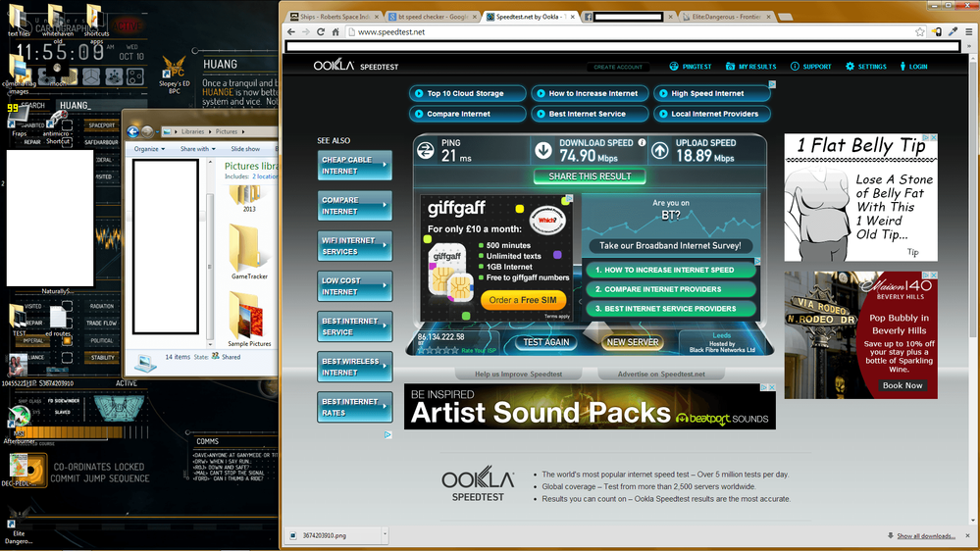Open Explorer recent pages dropdown arrow
The image size is (980, 551).
click(x=159, y=131)
